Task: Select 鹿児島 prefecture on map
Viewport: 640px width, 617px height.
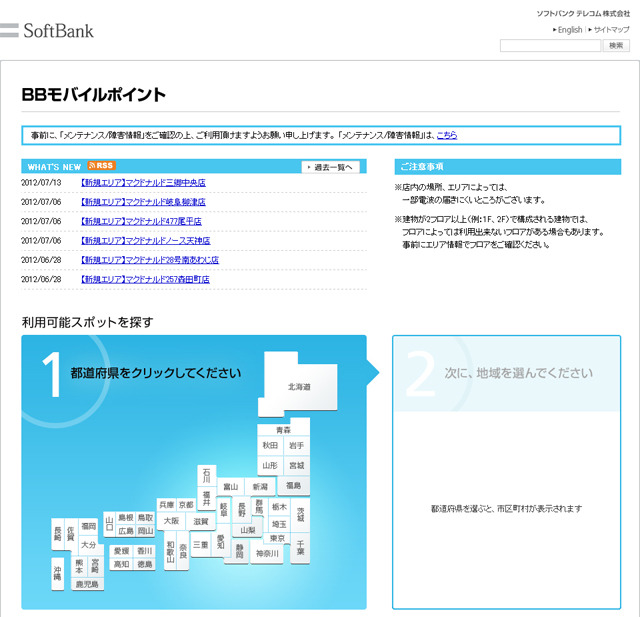Action: [x=87, y=584]
